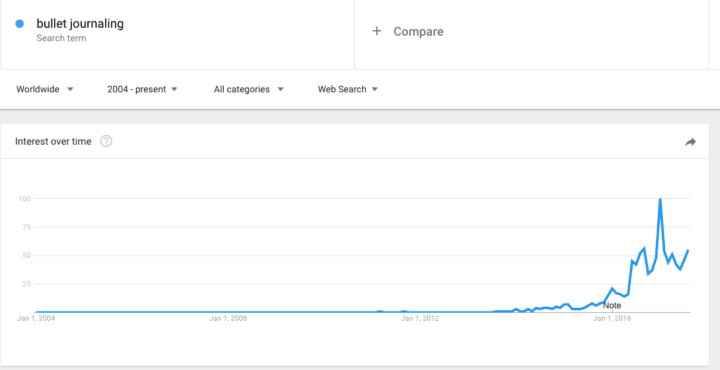Click the peak point at 100 on graph
Screen dimensions: 720x370
[660, 199]
